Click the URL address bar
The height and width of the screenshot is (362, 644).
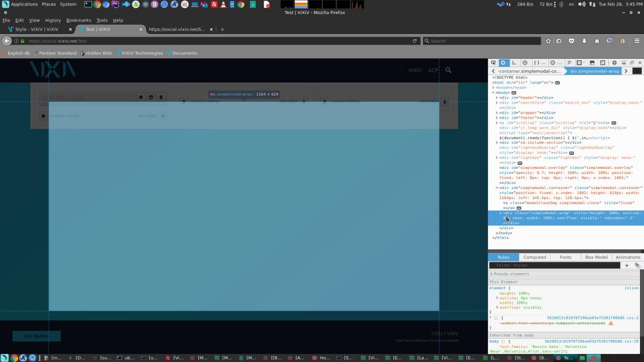coord(216,41)
